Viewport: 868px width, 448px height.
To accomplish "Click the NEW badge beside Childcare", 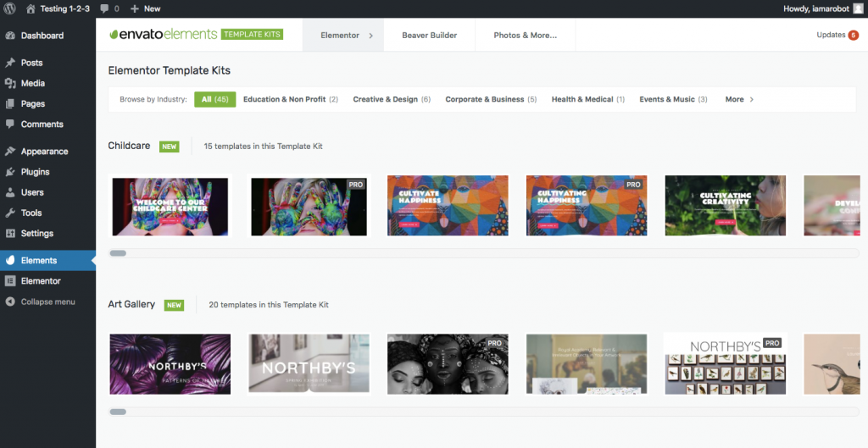I will point(169,147).
